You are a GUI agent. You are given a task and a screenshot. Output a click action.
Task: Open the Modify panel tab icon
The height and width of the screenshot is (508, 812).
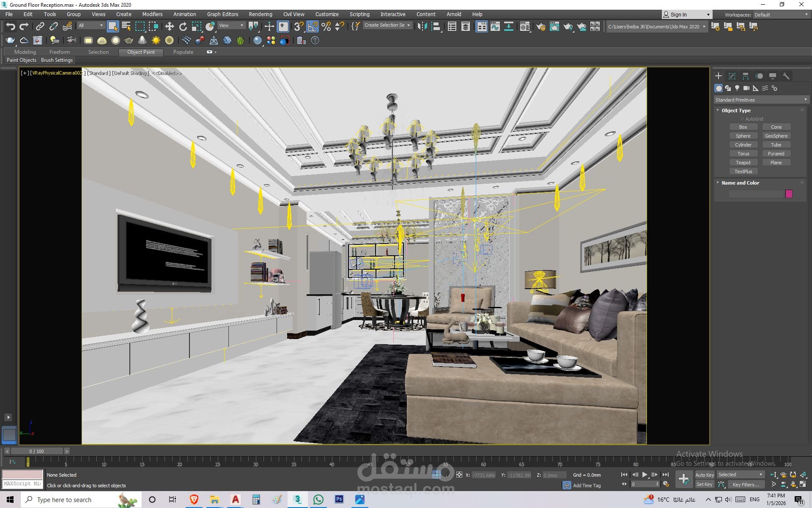[732, 76]
